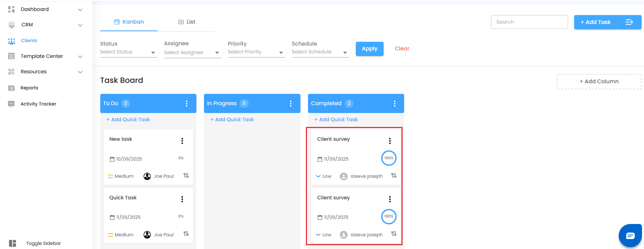This screenshot has width=644, height=249.
Task: Switch to the Kanban tab
Action: click(x=129, y=22)
